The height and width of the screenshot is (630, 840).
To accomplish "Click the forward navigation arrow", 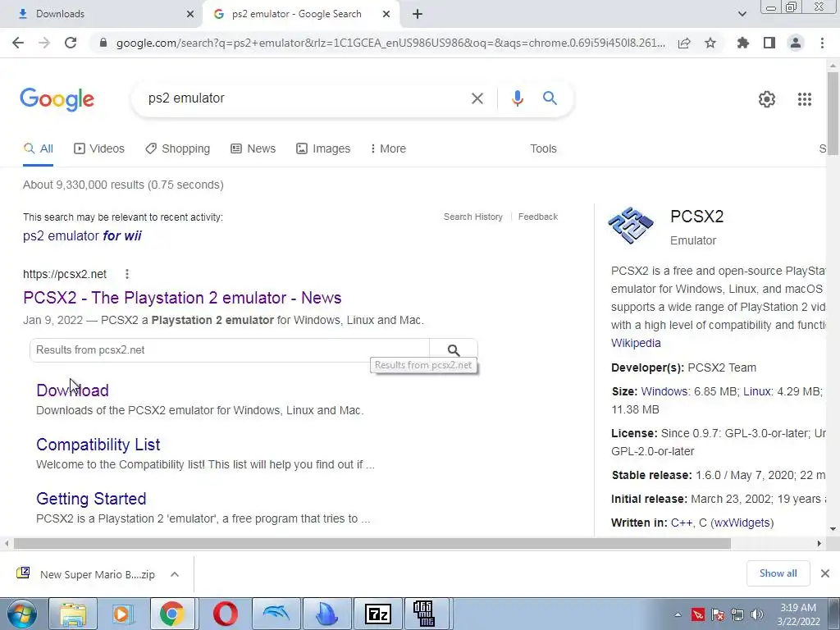I will pyautogui.click(x=44, y=43).
